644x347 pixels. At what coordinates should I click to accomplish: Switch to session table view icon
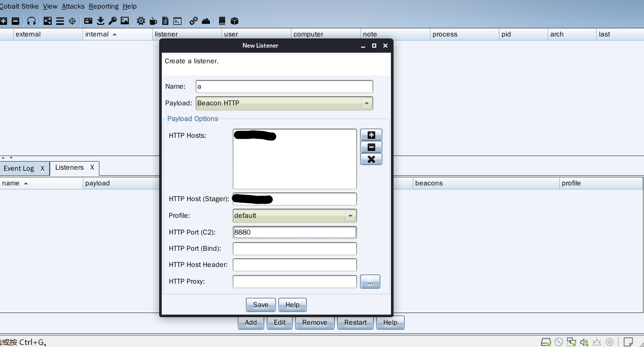pos(60,21)
